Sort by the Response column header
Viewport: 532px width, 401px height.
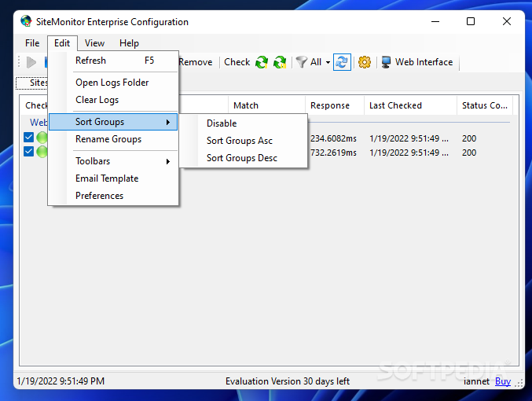335,105
